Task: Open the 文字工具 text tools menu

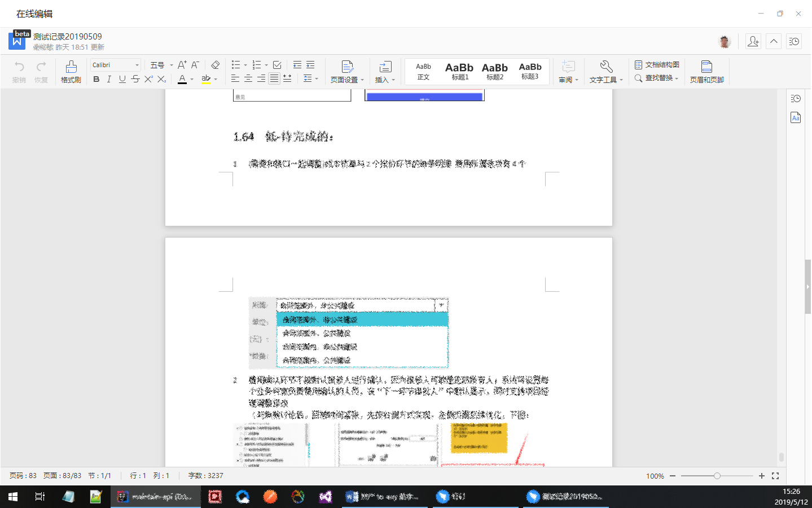Action: coord(606,72)
